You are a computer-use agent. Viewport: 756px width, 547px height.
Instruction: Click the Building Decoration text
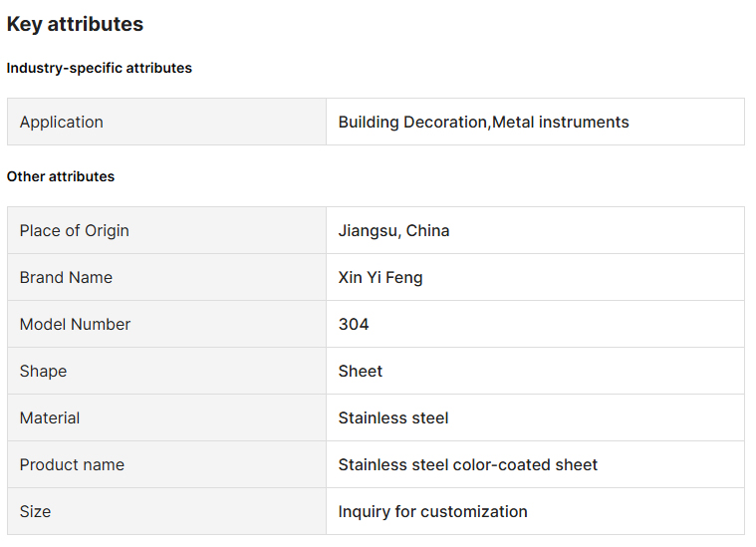coord(413,123)
